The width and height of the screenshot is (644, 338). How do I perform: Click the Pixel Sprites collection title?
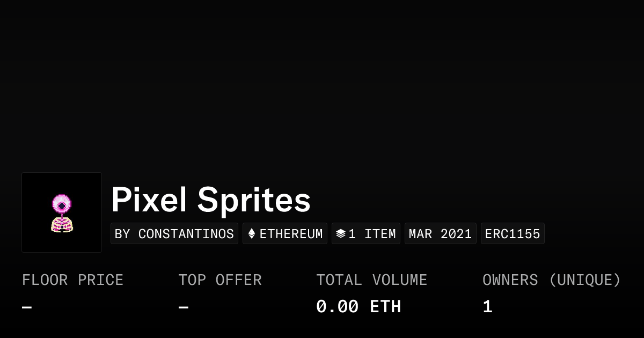tap(210, 200)
